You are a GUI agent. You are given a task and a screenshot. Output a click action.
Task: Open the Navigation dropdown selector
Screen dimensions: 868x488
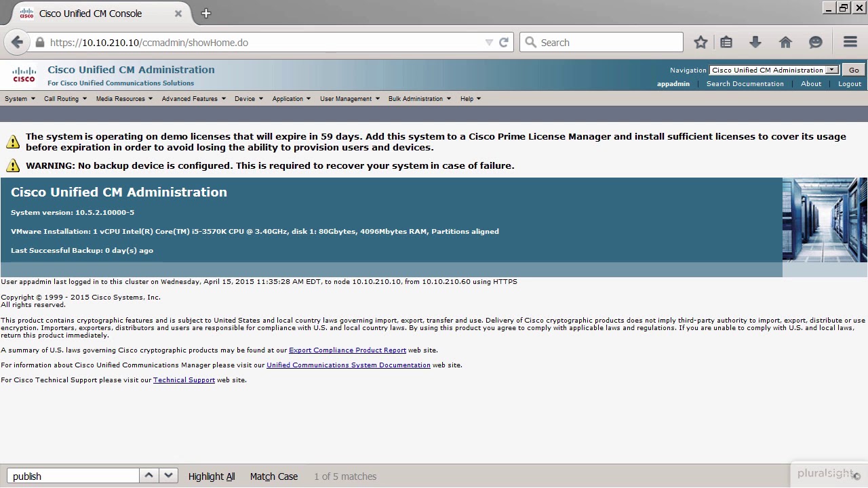click(x=774, y=70)
